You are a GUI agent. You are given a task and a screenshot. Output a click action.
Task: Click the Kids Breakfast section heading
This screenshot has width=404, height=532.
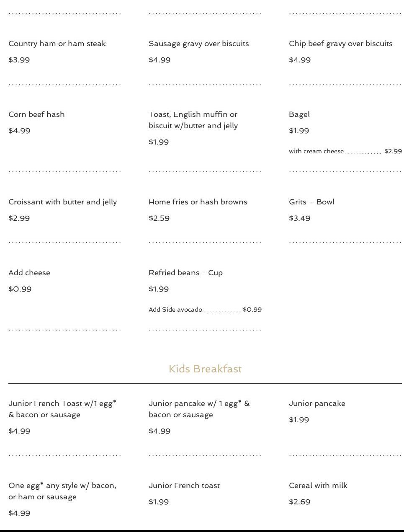pos(205,369)
